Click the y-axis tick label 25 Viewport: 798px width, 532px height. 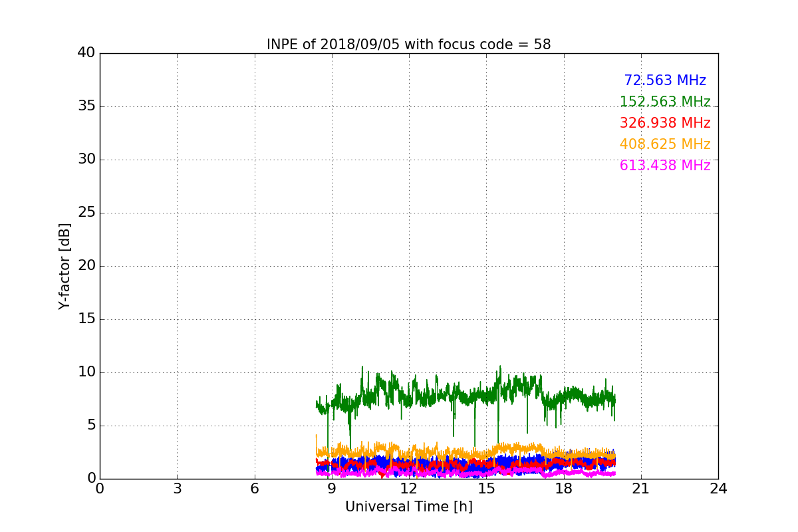pos(86,213)
